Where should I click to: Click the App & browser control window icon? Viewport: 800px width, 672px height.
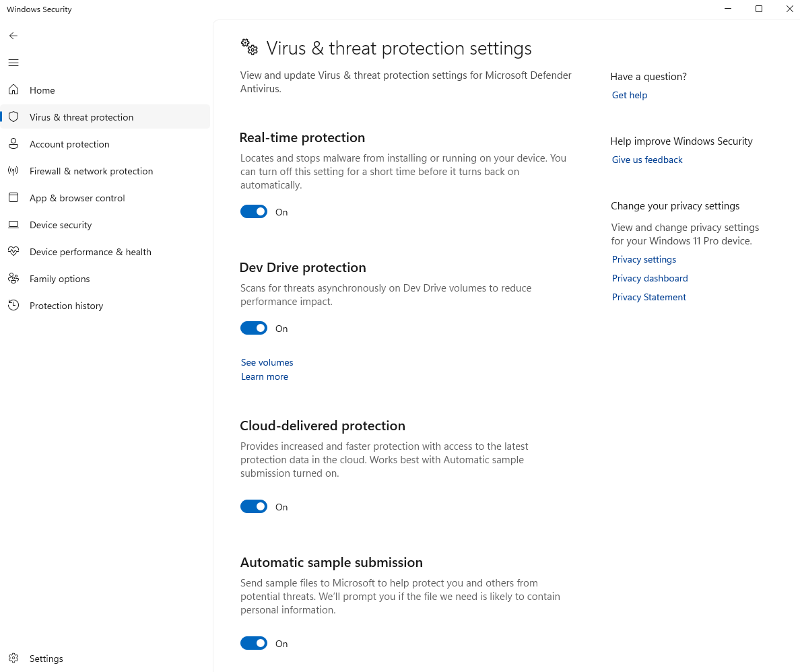pyautogui.click(x=13, y=197)
